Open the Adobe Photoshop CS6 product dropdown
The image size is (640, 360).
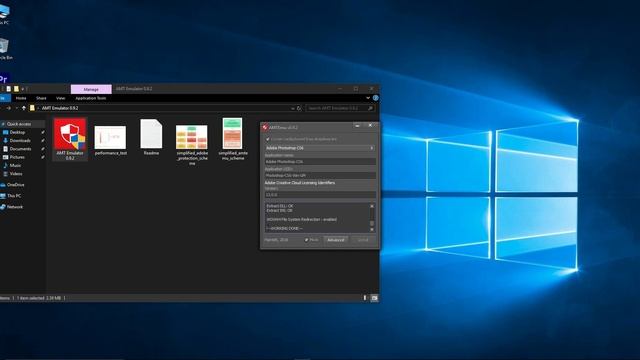[x=320, y=148]
